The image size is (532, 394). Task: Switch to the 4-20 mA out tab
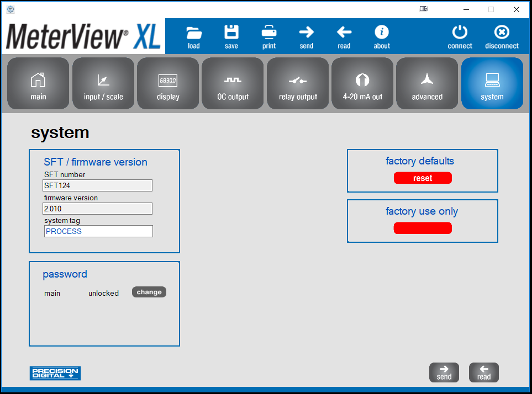coord(362,83)
